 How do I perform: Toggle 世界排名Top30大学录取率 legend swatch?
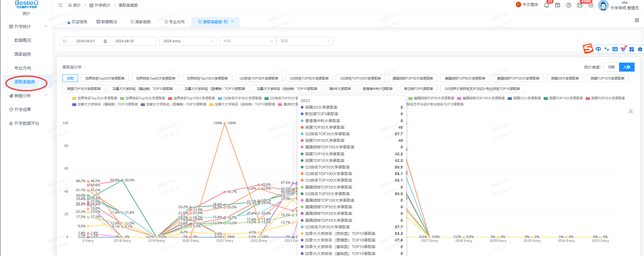pos(74,99)
